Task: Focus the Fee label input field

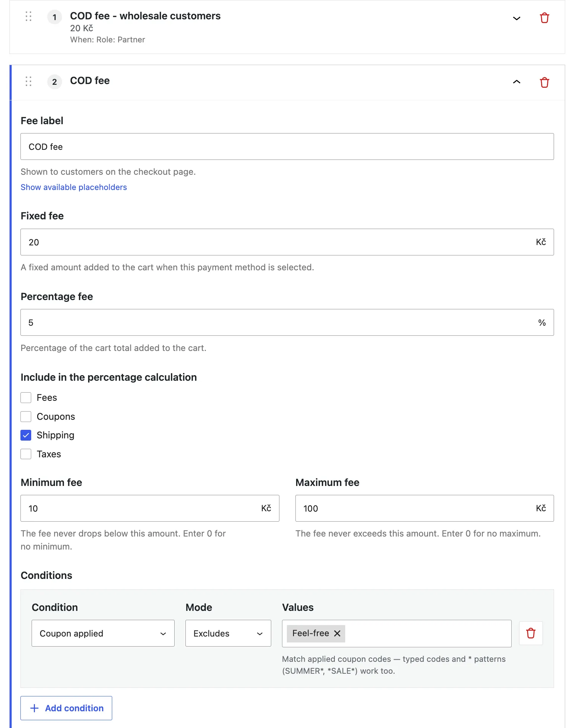Action: tap(287, 146)
